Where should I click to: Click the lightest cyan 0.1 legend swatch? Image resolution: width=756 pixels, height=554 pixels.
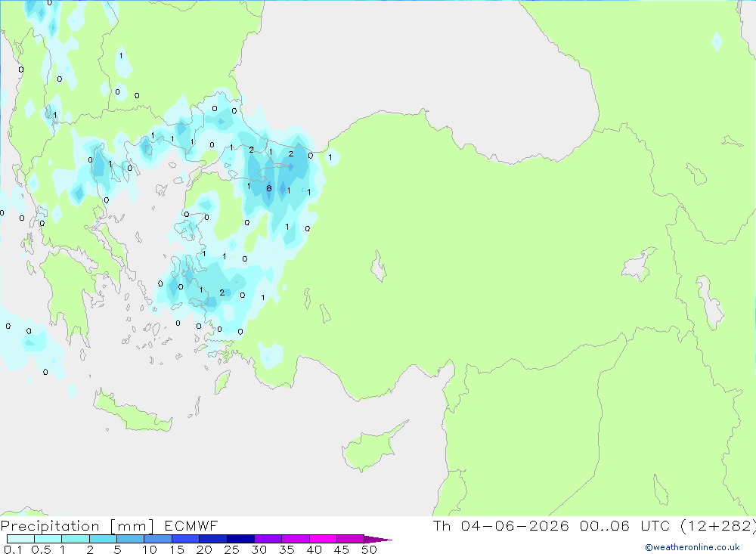click(x=20, y=539)
